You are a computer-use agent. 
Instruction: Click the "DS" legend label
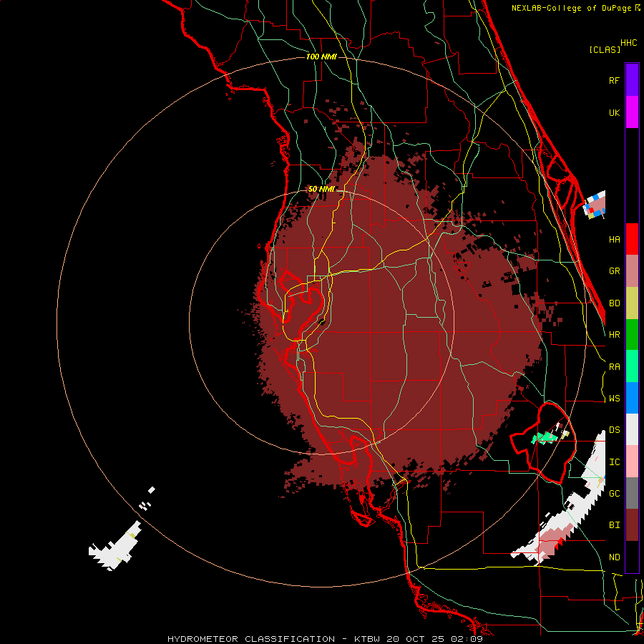point(614,430)
